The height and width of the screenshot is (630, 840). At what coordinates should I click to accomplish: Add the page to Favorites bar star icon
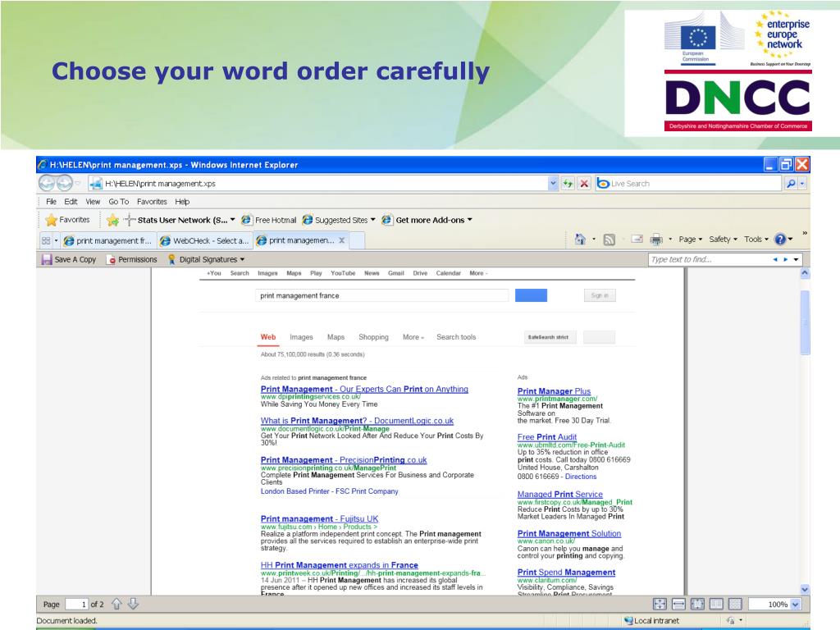(112, 220)
